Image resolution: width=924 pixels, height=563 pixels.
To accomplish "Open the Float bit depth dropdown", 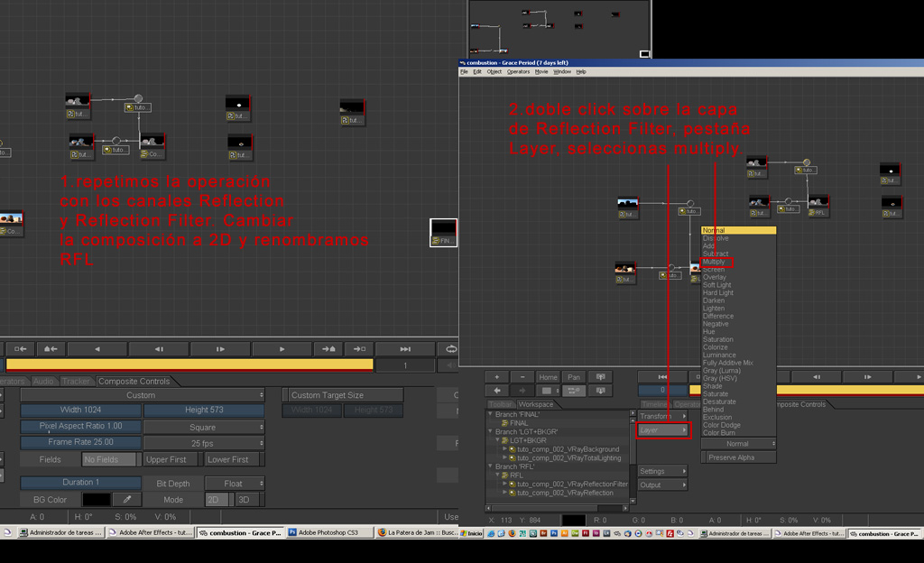I will pyautogui.click(x=235, y=484).
